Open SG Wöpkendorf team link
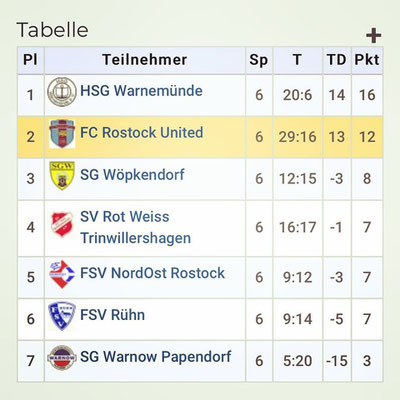400x400 pixels. coord(132,174)
